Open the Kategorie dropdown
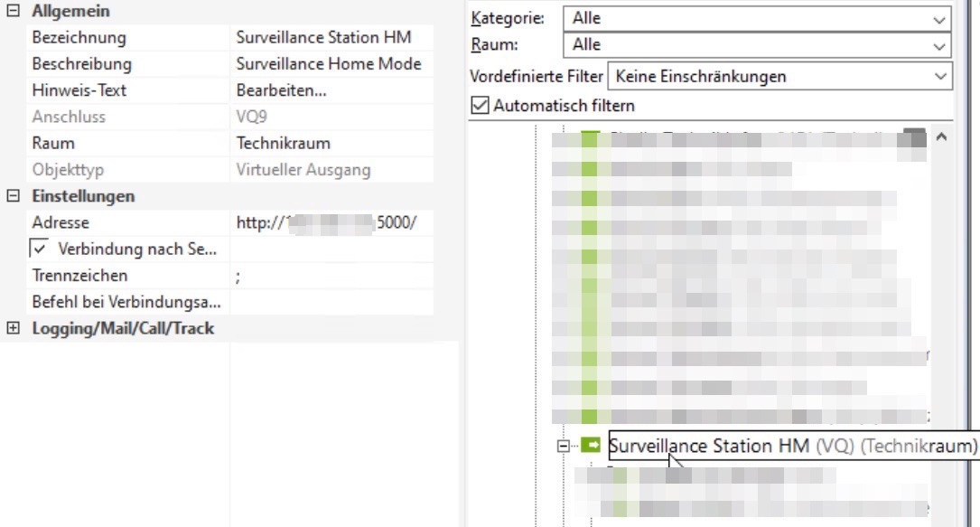 pos(757,18)
